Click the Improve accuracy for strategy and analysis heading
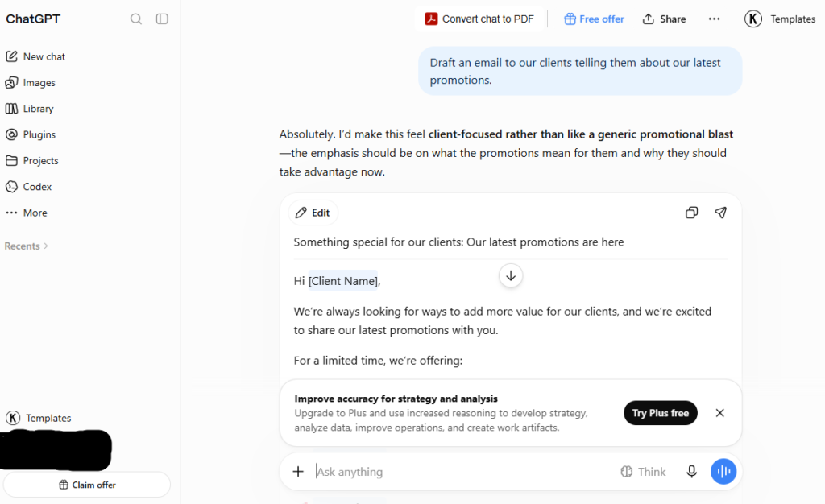 click(x=396, y=399)
